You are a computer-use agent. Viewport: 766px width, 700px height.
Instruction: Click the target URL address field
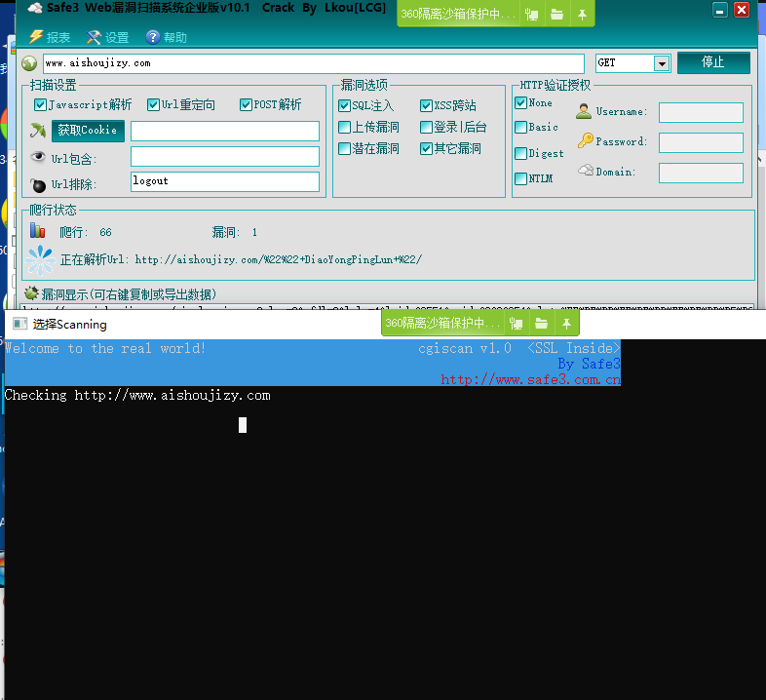pos(312,63)
